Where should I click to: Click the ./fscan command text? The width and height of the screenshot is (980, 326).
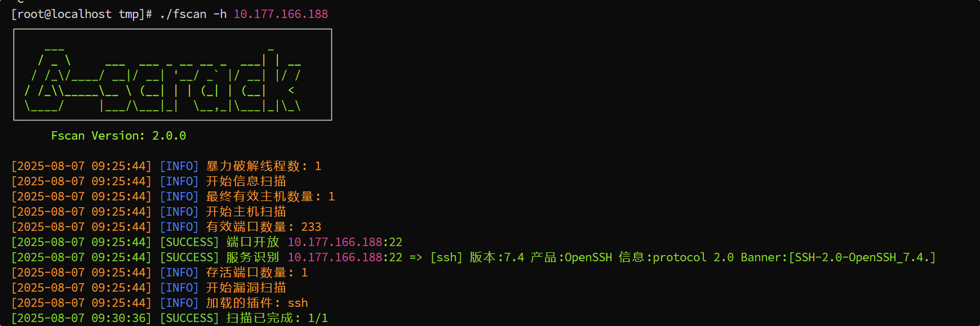tap(183, 14)
